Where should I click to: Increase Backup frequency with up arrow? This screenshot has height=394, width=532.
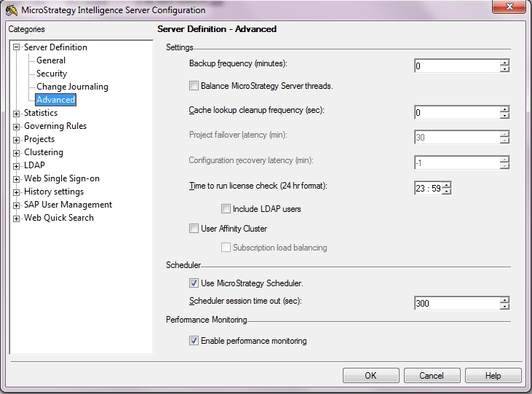click(x=504, y=63)
